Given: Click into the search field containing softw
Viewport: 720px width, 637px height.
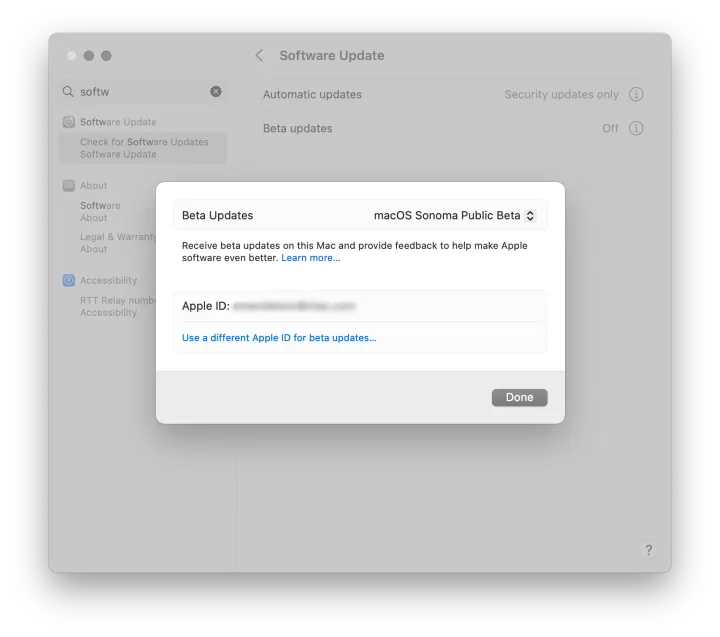Looking at the screenshot, I should tap(140, 92).
